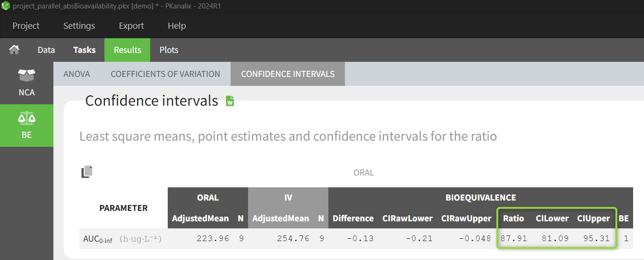Switch to the Data tab
This screenshot has height=260, width=644.
click(46, 50)
